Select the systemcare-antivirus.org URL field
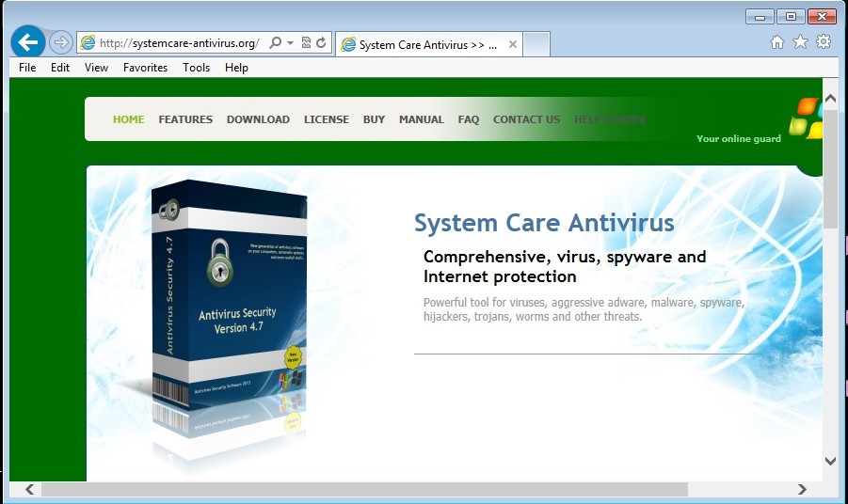Image resolution: width=848 pixels, height=504 pixels. coord(180,43)
